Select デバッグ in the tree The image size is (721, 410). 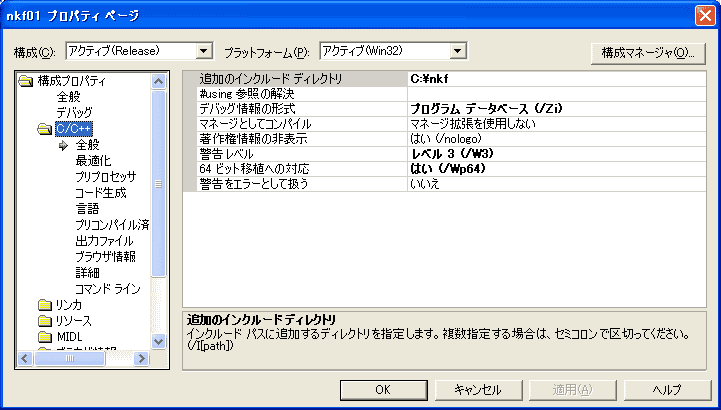(x=74, y=113)
